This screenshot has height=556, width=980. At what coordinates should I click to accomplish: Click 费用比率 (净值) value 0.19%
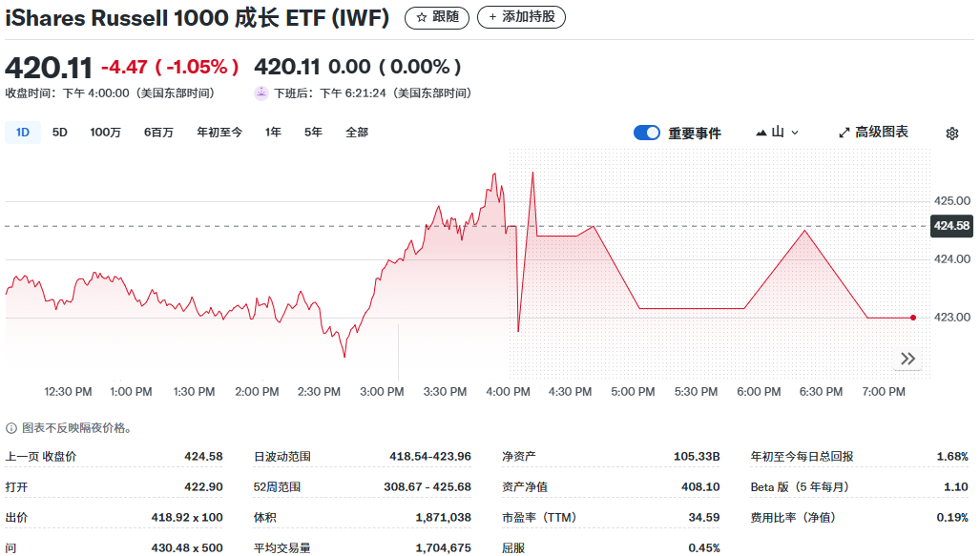click(952, 518)
